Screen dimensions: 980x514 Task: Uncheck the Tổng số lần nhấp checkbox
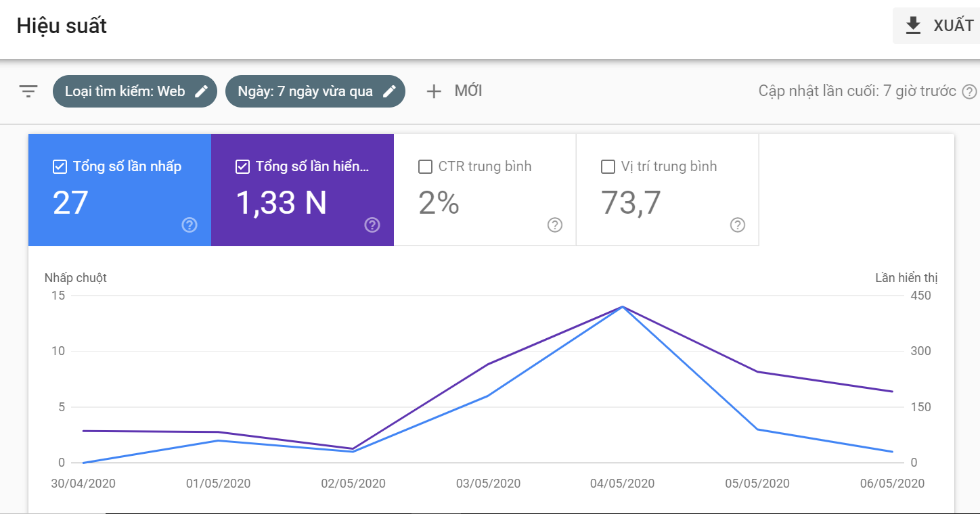coord(60,166)
